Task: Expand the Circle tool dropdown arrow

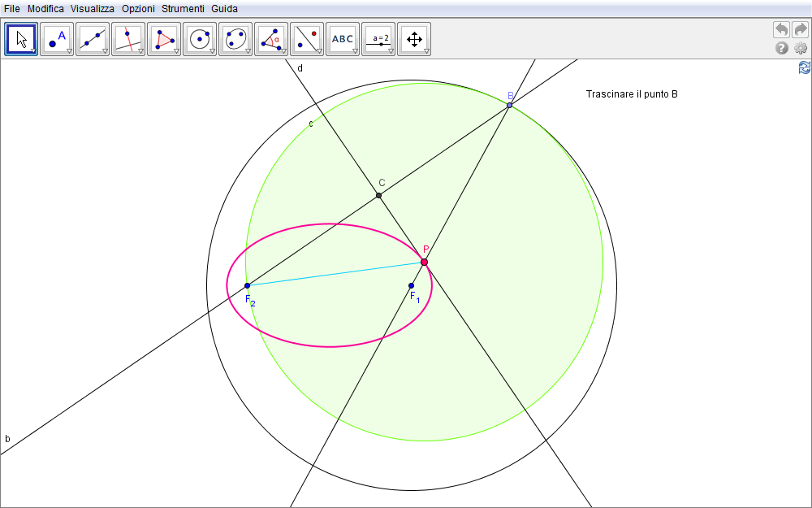Action: point(212,51)
